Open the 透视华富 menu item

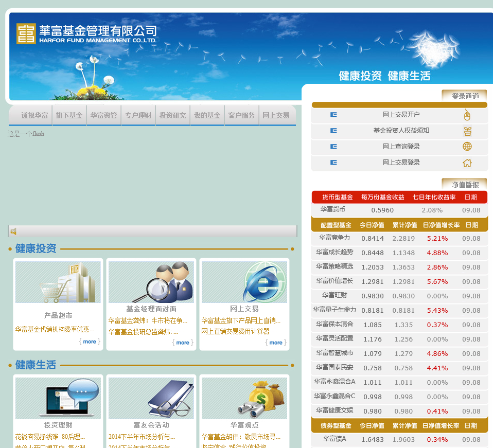(x=34, y=116)
